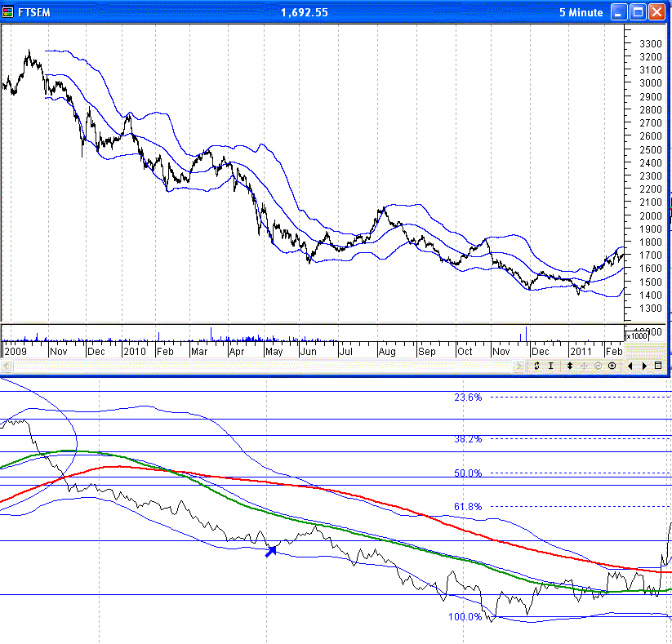Screen dimensions: 672x644
Task: Click the vertical scale arrows icon
Action: (x=569, y=366)
